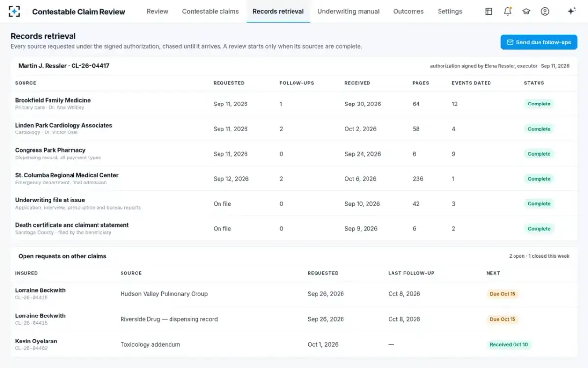Open the sparkle AI assistant icon
588x368 pixels.
571,11
